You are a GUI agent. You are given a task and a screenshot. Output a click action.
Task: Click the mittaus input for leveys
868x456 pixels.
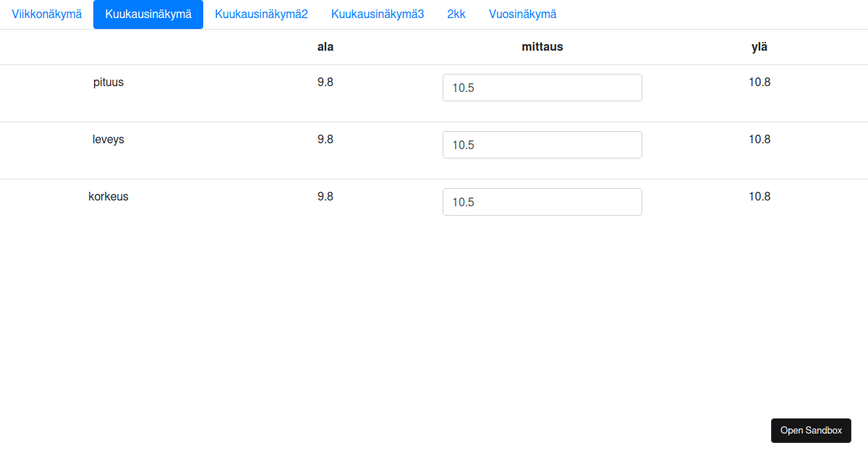pyautogui.click(x=542, y=144)
